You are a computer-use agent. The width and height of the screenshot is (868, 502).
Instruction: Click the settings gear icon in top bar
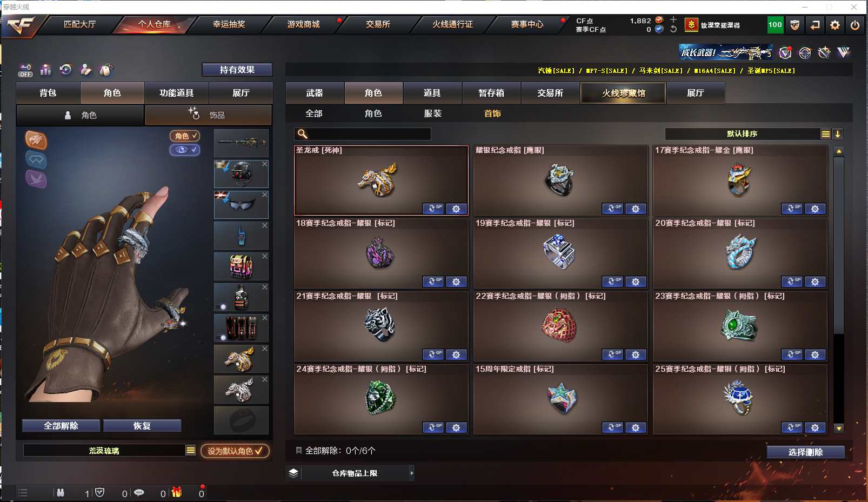(x=834, y=25)
